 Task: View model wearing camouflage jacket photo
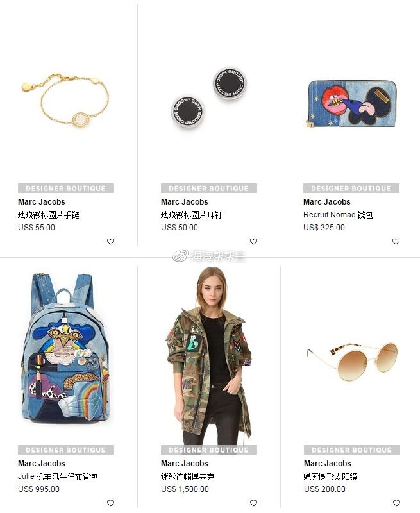point(208,356)
